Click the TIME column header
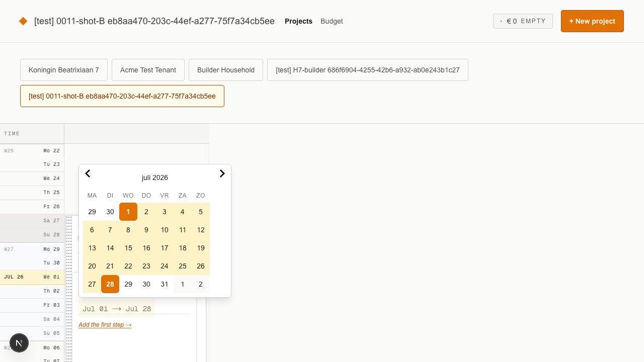Screen dimensions: 644x362 point(32,134)
